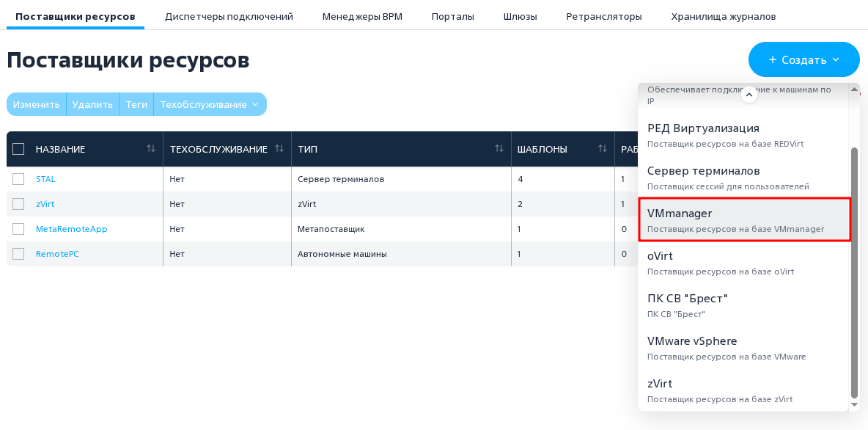Sort by Шаблоны column arrows
The height and width of the screenshot is (430, 868).
pos(603,148)
